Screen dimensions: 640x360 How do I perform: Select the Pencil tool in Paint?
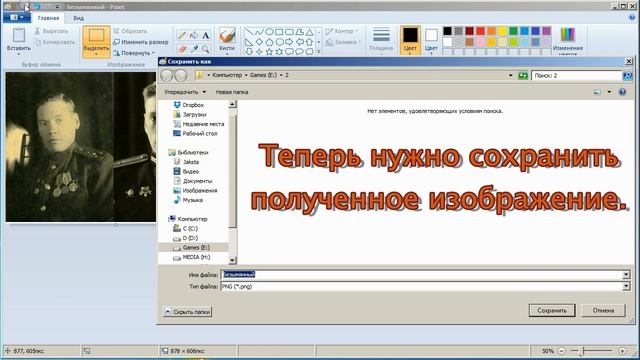pos(182,36)
